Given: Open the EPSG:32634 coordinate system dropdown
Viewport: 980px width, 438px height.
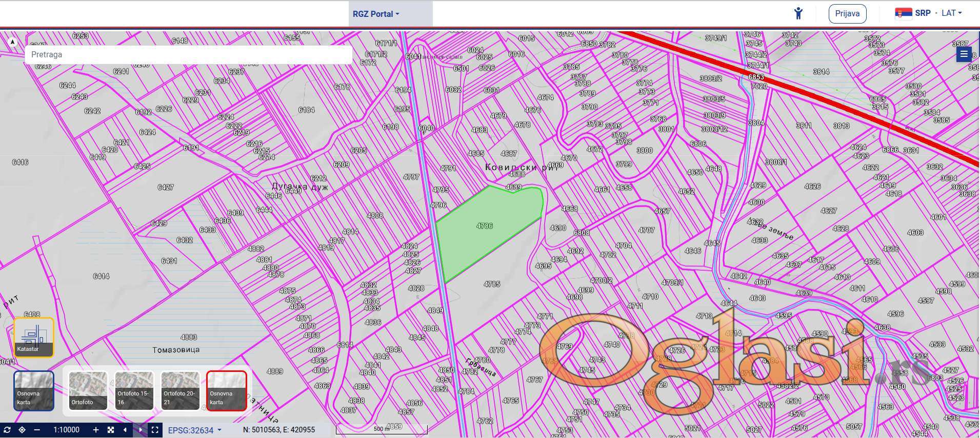Looking at the screenshot, I should pyautogui.click(x=194, y=430).
